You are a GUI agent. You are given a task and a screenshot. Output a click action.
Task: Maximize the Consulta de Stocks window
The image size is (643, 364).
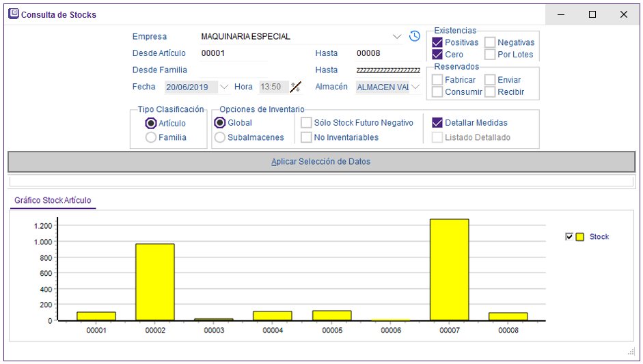[x=592, y=14]
